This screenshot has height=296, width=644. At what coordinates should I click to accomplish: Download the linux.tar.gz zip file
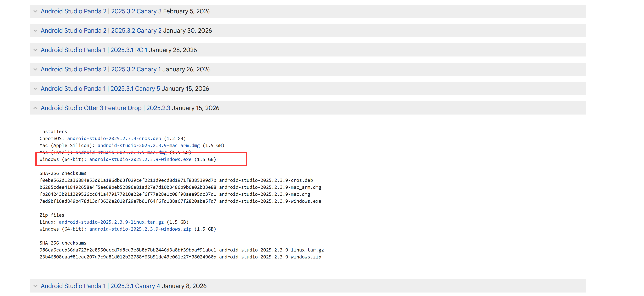click(x=111, y=222)
